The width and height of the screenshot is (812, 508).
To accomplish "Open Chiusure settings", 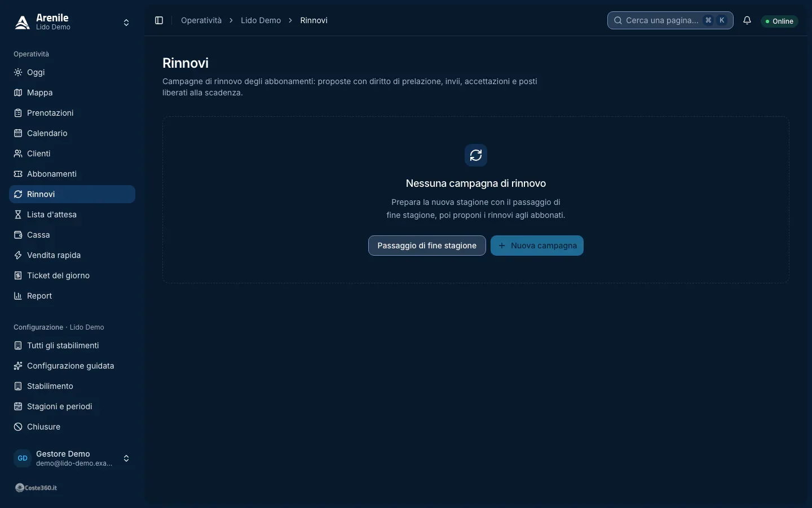I will tap(72, 427).
